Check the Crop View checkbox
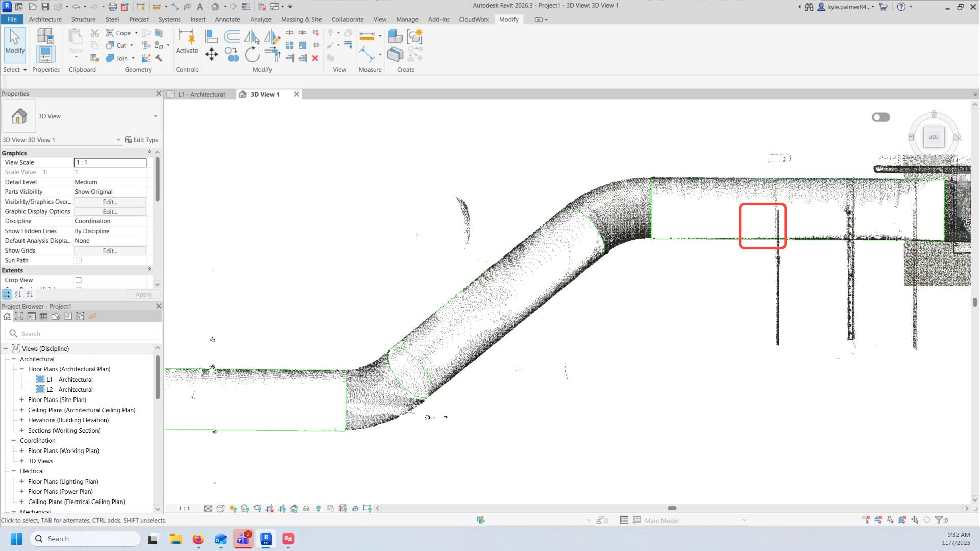980x551 pixels. pos(79,280)
